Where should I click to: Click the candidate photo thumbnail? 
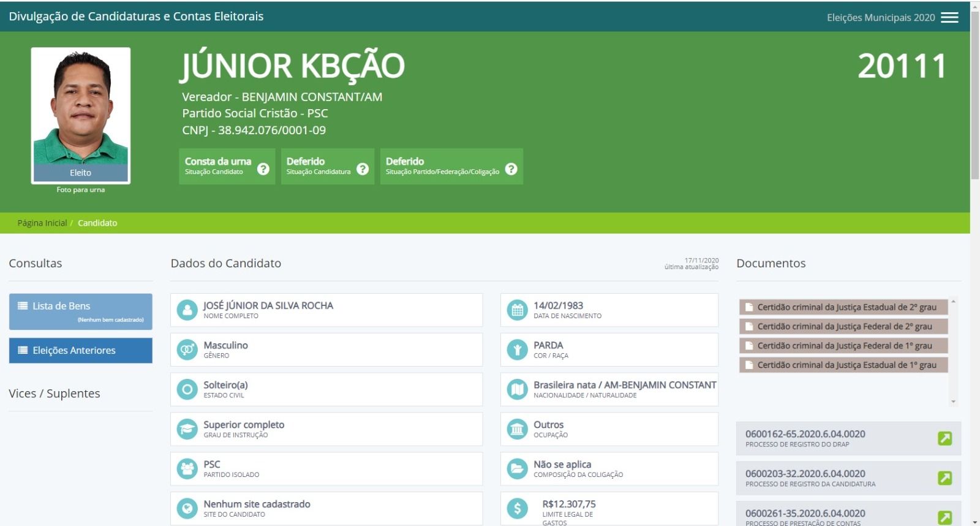81,115
